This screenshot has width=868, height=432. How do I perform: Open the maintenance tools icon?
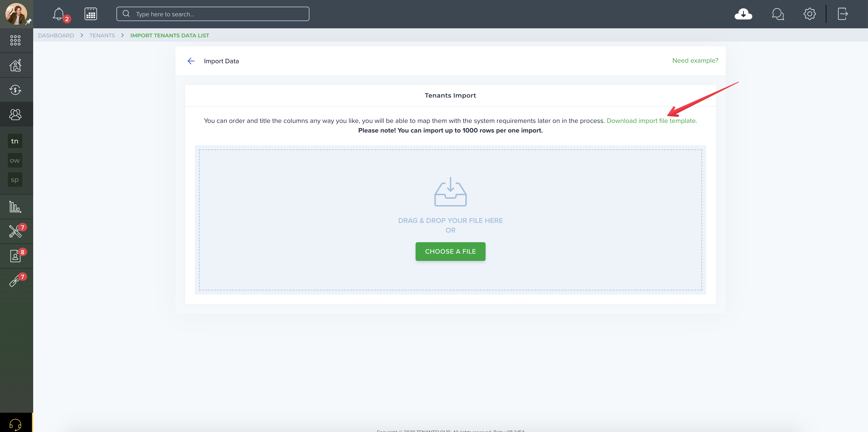[15, 231]
